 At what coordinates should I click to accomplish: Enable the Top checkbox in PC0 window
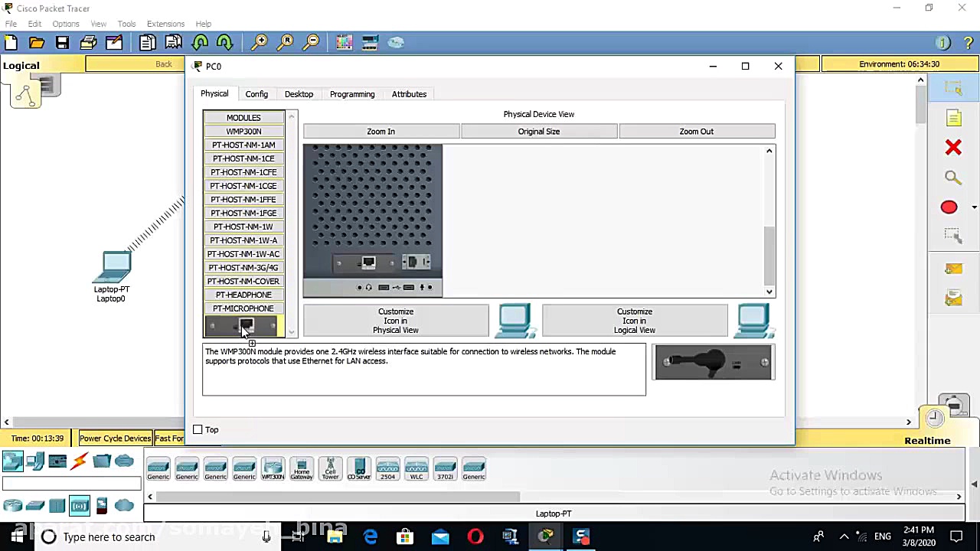(198, 430)
